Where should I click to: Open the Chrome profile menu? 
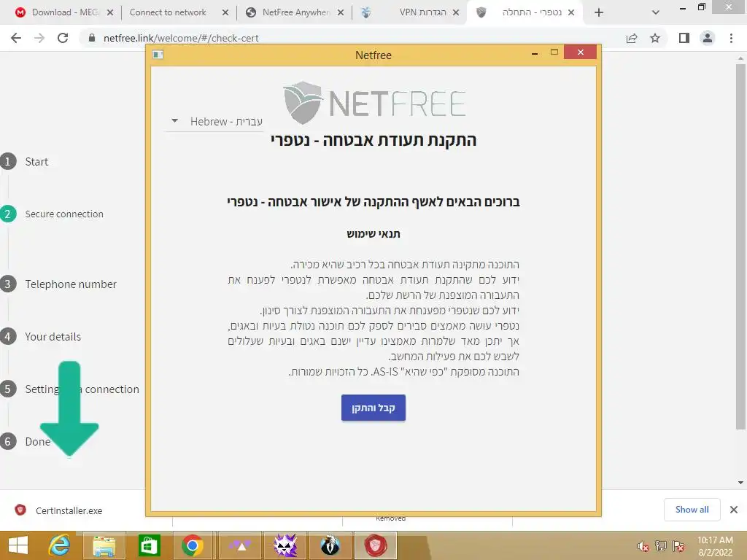(708, 38)
